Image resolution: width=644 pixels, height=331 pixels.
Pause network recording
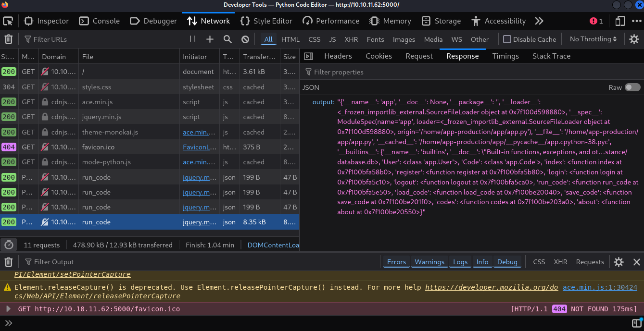click(192, 39)
